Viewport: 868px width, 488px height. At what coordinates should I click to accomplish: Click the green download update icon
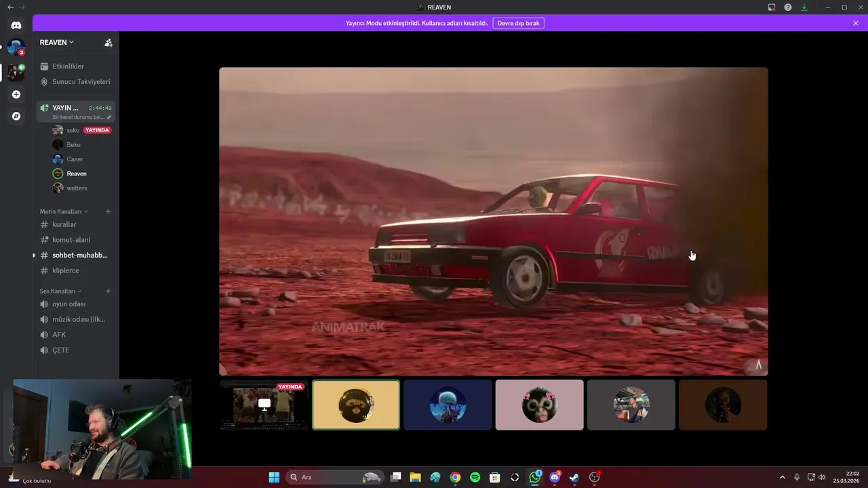[x=804, y=7]
